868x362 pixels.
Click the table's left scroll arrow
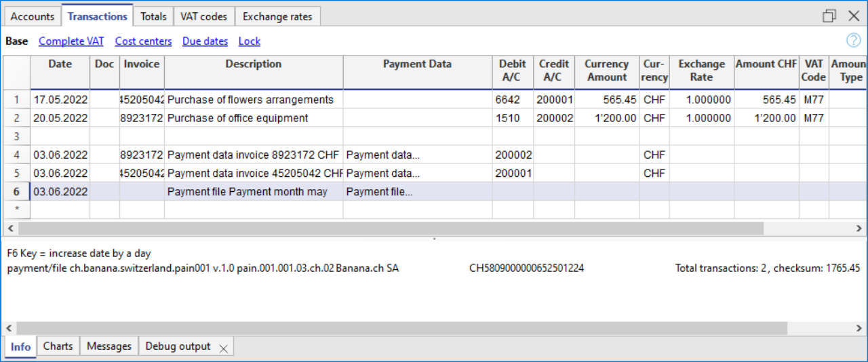(9, 228)
